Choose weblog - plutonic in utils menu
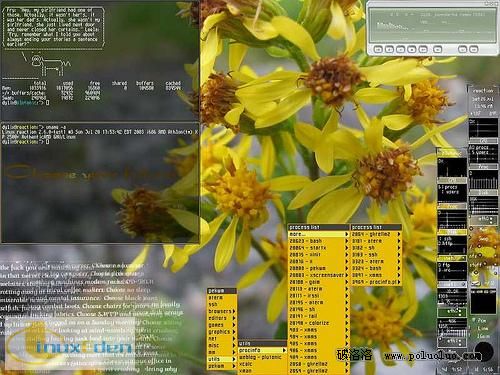500x375 pixels. tap(263, 357)
